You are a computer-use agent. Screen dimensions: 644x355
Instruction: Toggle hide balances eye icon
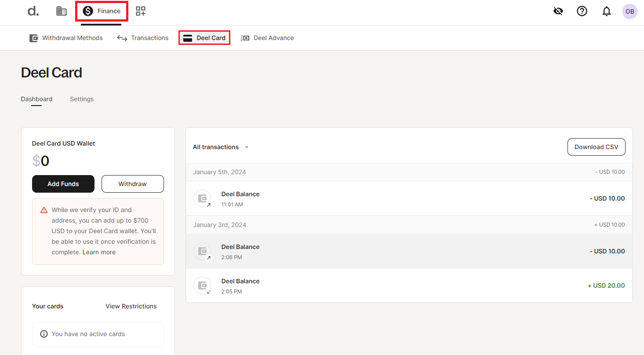coord(558,11)
